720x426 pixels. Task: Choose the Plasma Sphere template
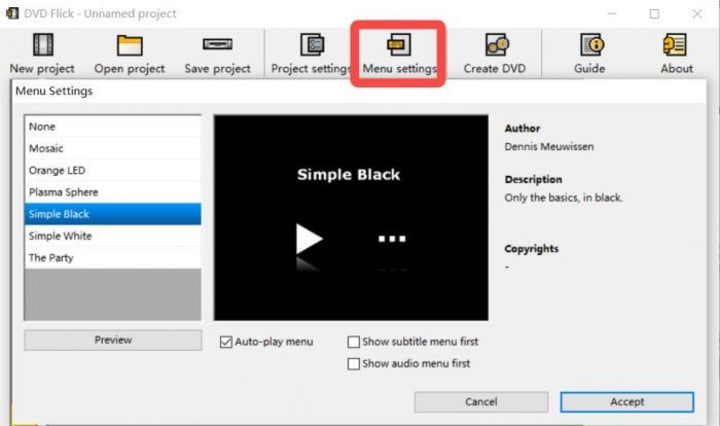[112, 192]
